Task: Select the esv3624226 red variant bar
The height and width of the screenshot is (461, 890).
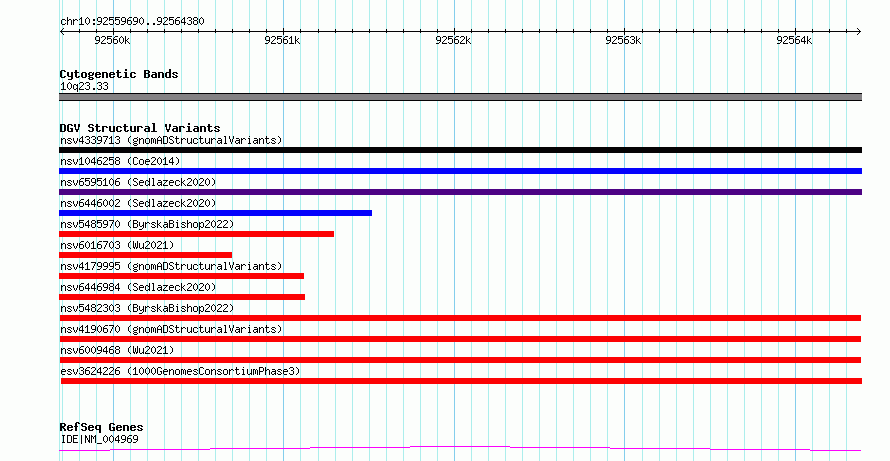Action: coord(461,381)
